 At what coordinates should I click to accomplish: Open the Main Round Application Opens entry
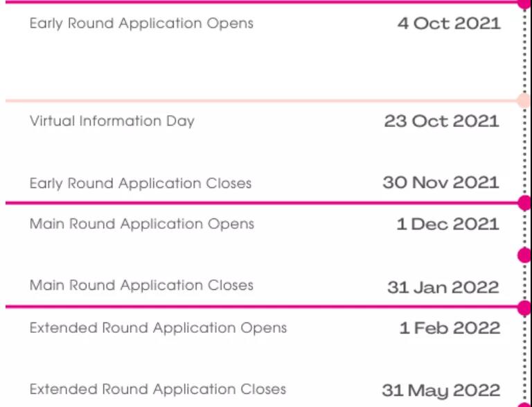(142, 224)
